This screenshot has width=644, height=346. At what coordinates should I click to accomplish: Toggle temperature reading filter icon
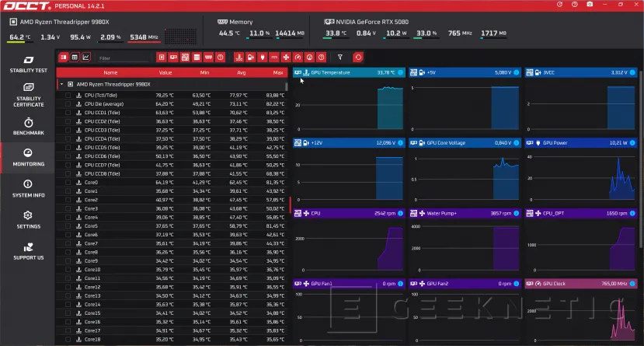[238, 57]
